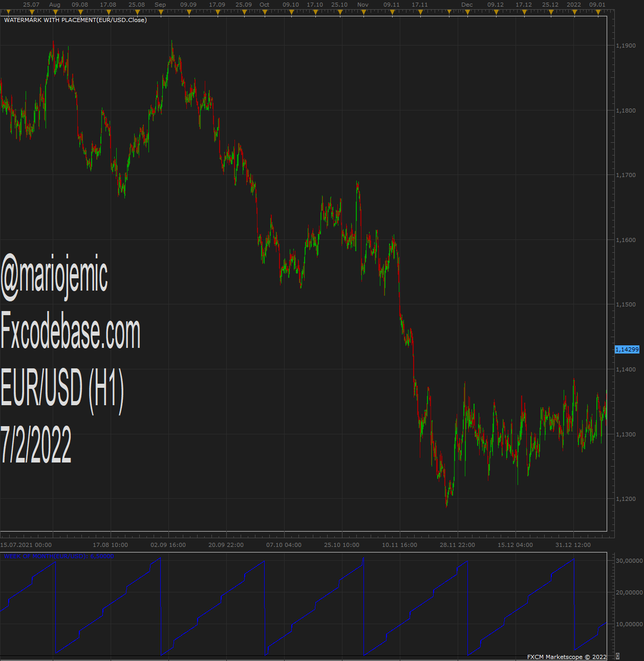
Task: Pick the marker beneath 09.01 label
Action: point(597,12)
